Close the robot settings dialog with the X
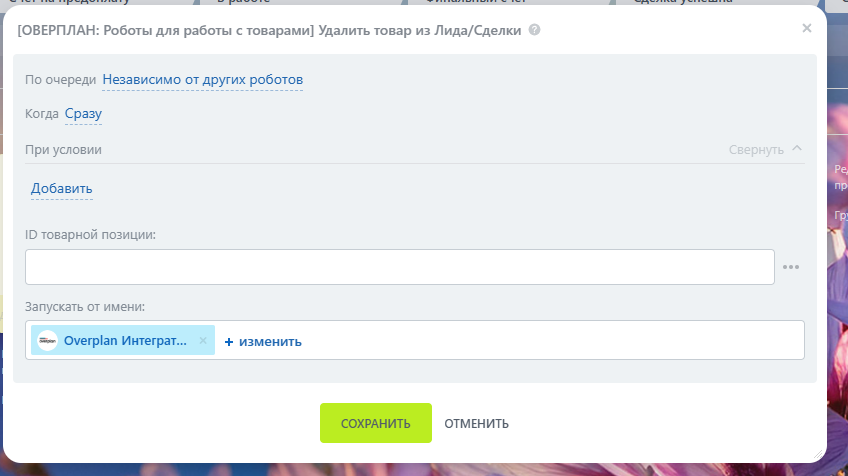 tap(806, 28)
